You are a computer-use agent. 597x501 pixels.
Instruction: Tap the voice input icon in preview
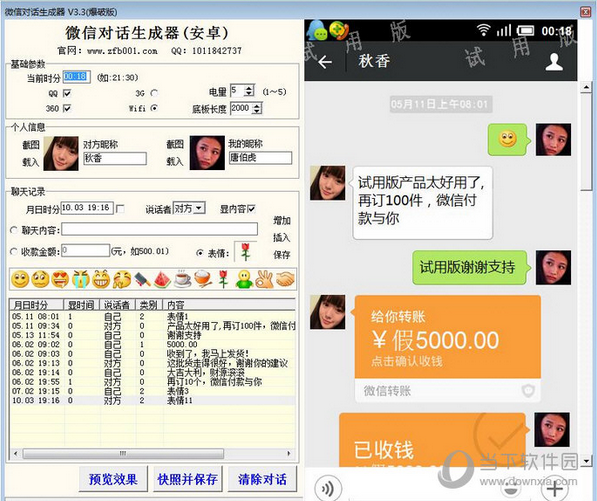pos(327,488)
